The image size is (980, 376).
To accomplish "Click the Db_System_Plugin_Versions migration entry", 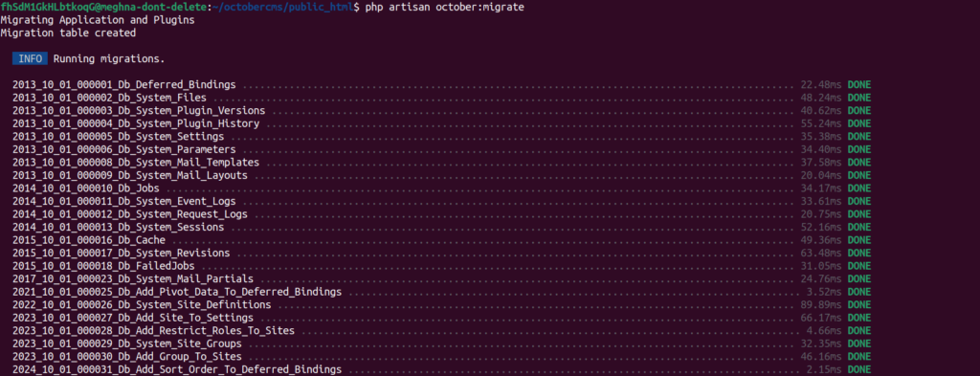I will [x=139, y=111].
